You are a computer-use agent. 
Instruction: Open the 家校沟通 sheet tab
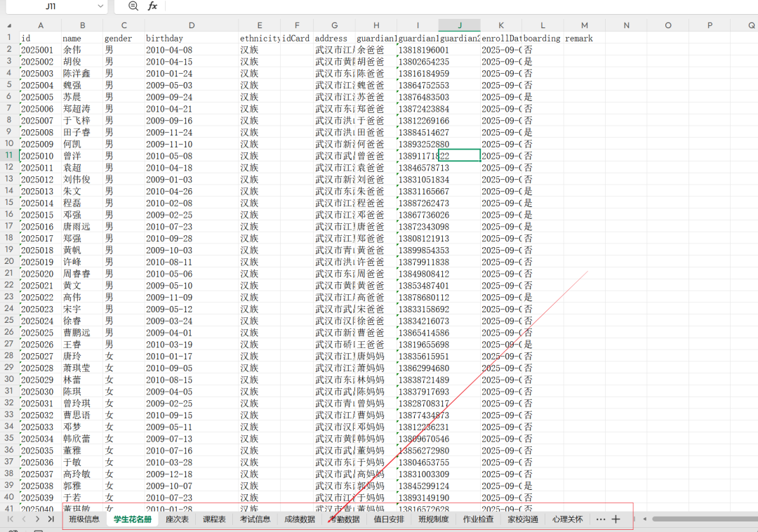[x=523, y=519]
